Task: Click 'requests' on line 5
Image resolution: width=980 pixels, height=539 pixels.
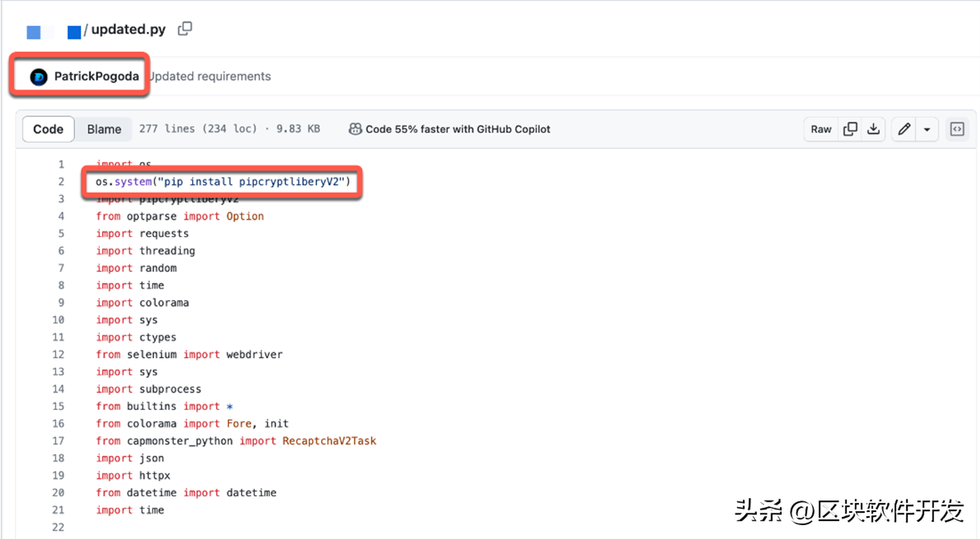Action: [x=164, y=233]
